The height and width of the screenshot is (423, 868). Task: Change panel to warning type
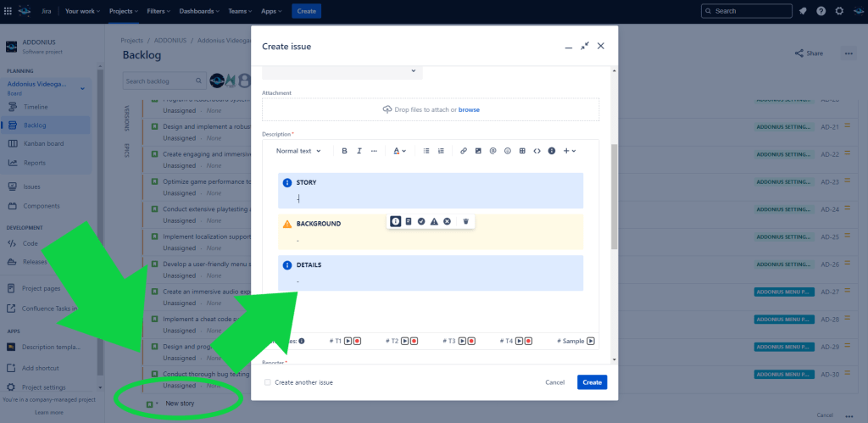click(x=434, y=221)
